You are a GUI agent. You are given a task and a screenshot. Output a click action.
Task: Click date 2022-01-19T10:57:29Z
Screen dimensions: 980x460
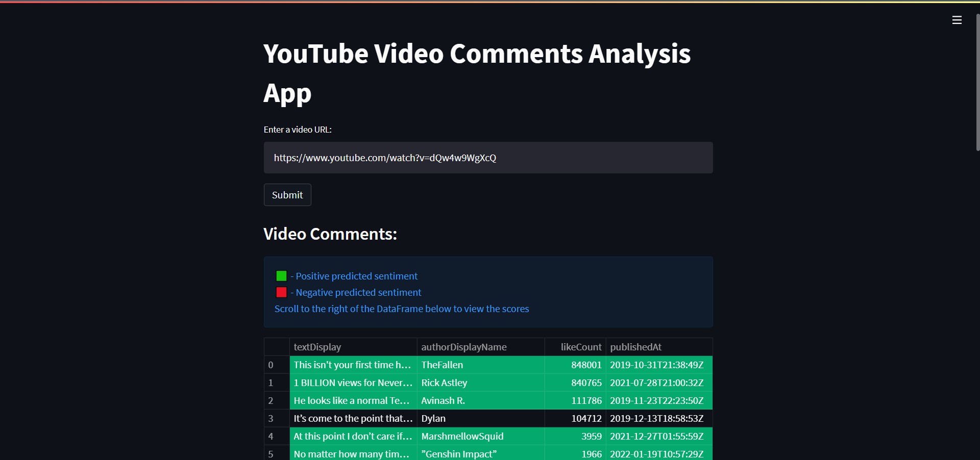pos(659,453)
